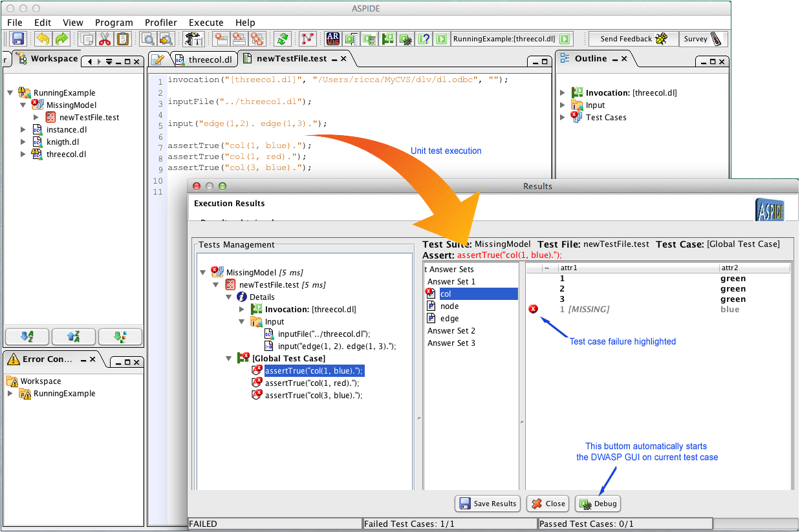Expand the Input node in Outline
800x532 pixels.
[x=563, y=105]
